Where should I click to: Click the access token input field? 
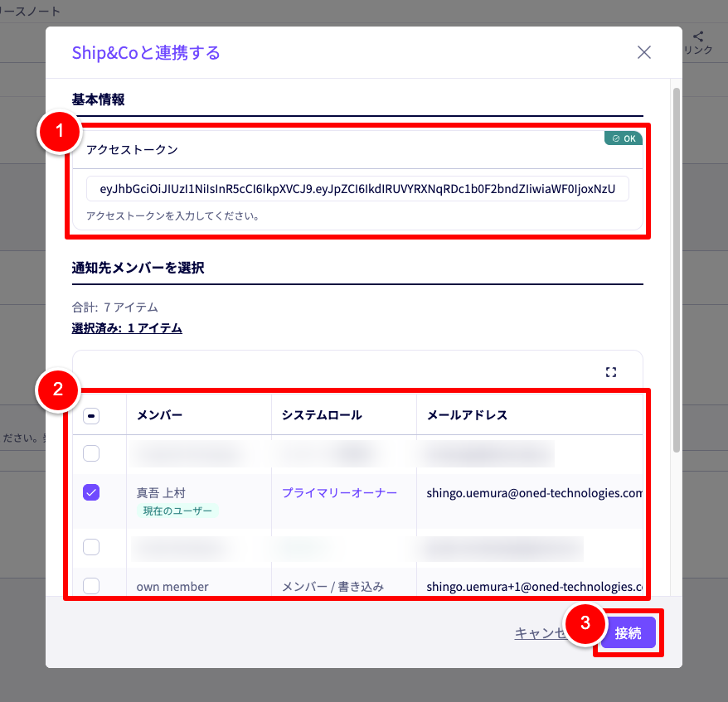(x=357, y=189)
